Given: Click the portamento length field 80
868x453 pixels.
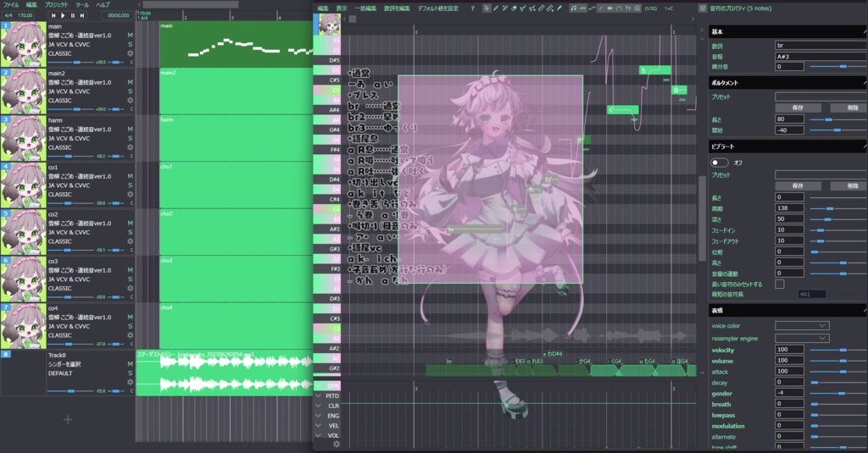Looking at the screenshot, I should click(x=789, y=119).
